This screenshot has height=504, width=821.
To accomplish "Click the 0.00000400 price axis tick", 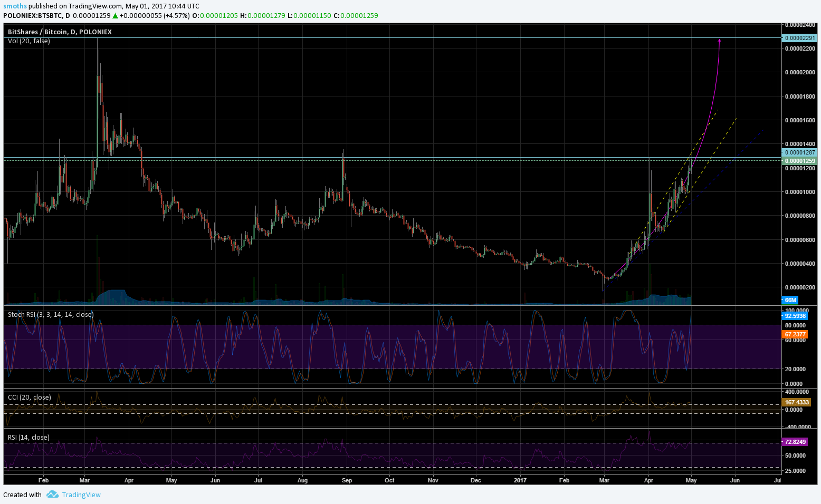I will pos(800,264).
